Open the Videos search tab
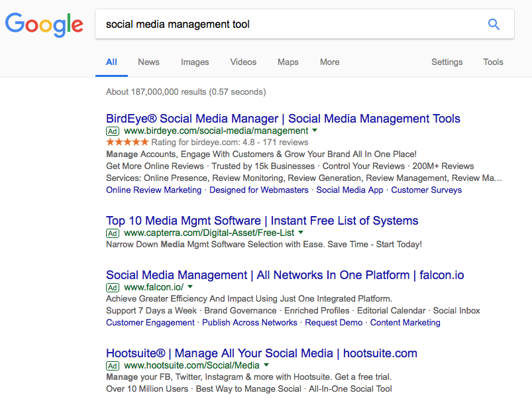532x405 pixels. [243, 62]
